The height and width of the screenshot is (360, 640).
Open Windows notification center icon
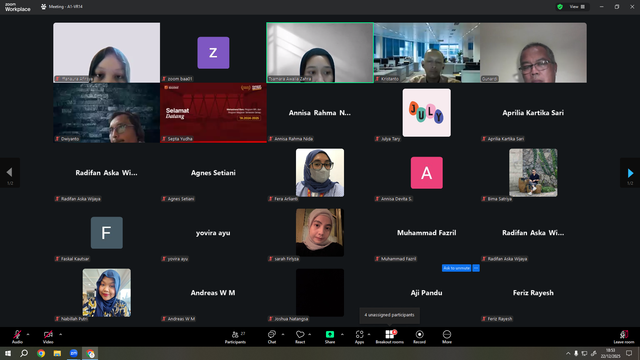tap(629, 353)
